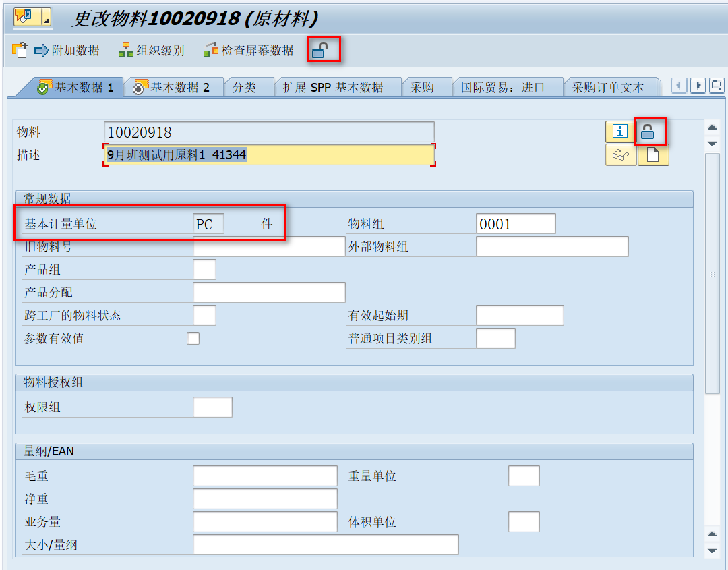Click the 物料 number field 10020918
This screenshot has height=570, width=728.
pos(269,132)
